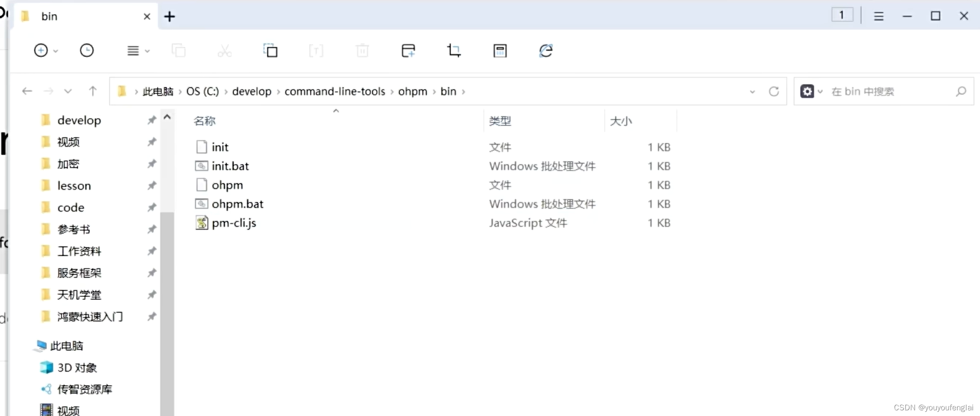The image size is (980, 416).
Task: Click the Copy toolbar icon
Action: pyautogui.click(x=179, y=51)
